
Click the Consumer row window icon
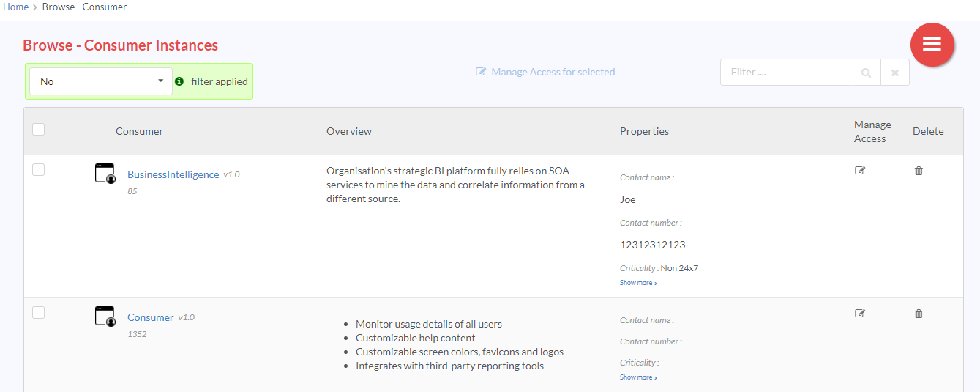105,317
